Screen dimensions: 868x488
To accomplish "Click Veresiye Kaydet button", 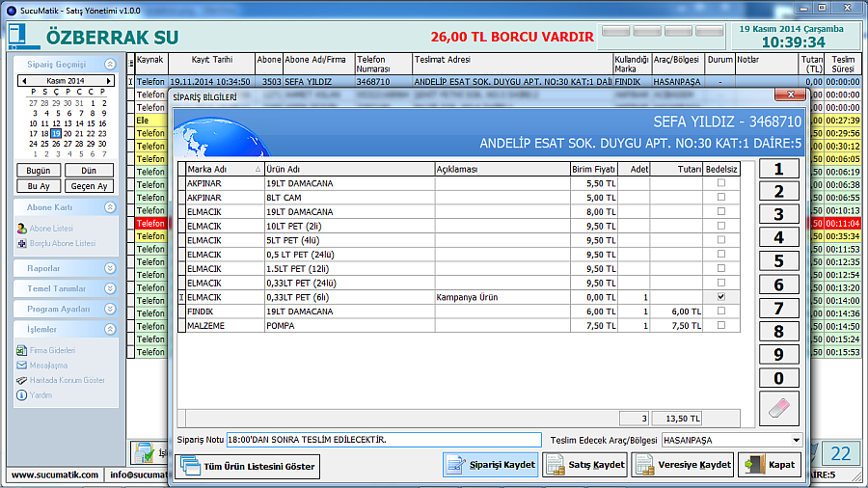I will pos(682,465).
